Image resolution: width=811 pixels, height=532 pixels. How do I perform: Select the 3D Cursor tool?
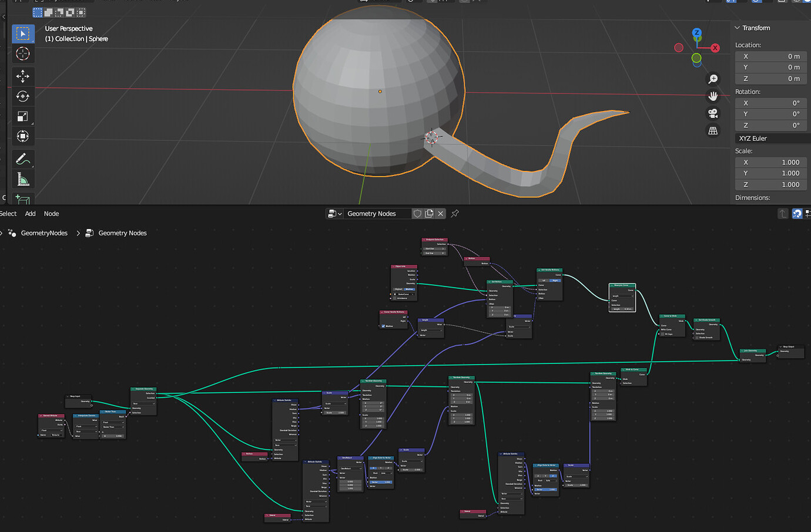click(x=24, y=53)
